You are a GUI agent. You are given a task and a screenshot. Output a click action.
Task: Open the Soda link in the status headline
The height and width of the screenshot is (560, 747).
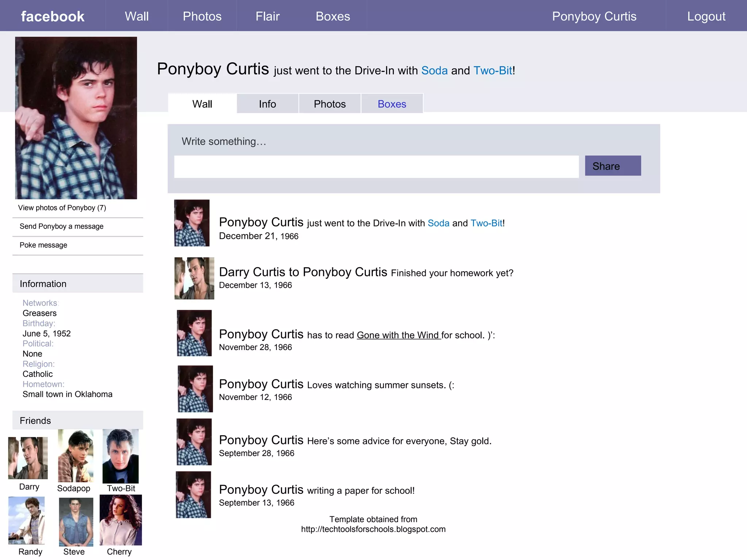[434, 70]
